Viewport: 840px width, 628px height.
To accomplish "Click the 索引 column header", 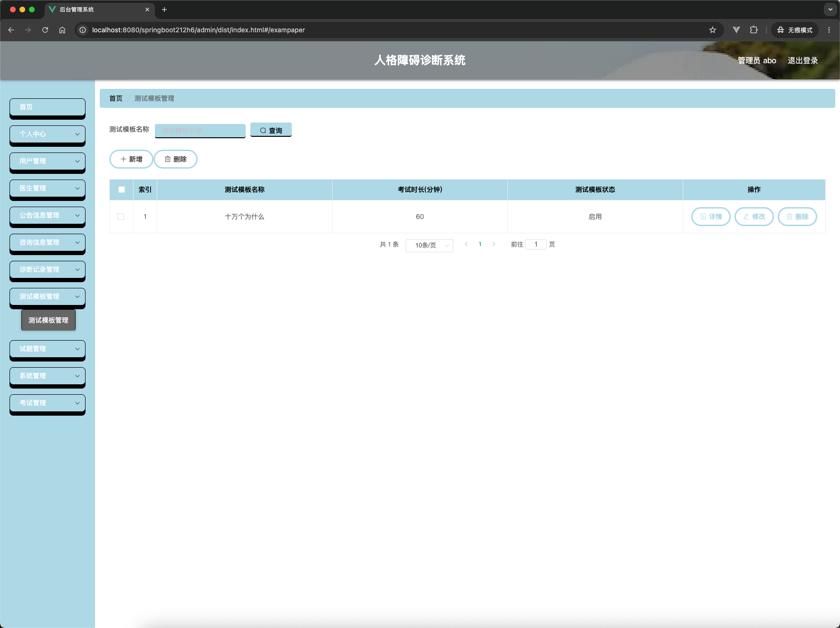I will (x=145, y=190).
